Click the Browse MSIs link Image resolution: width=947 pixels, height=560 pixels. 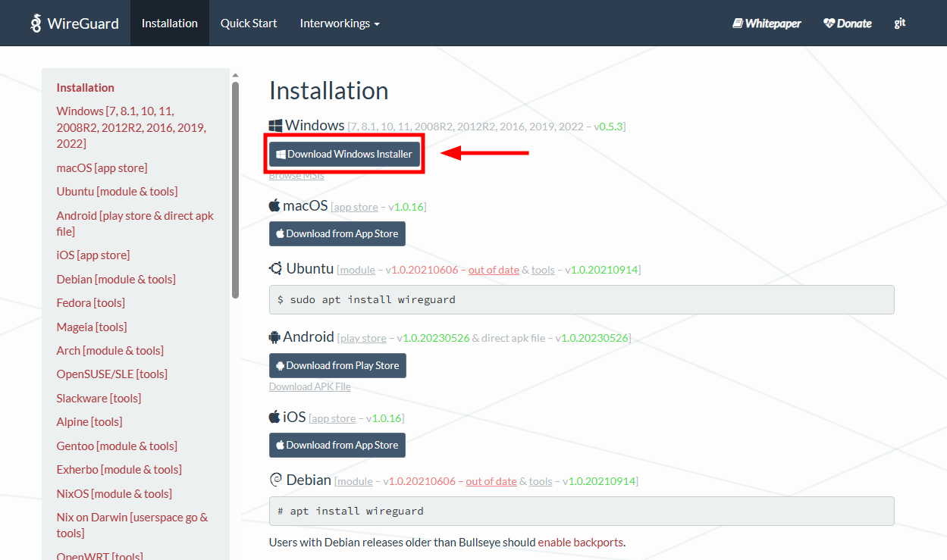click(296, 176)
